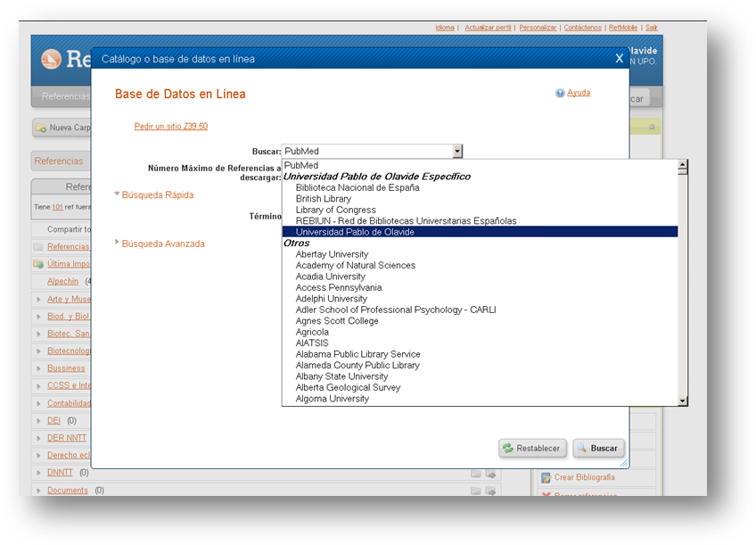
Task: Click the Salir logout link
Action: (x=652, y=28)
